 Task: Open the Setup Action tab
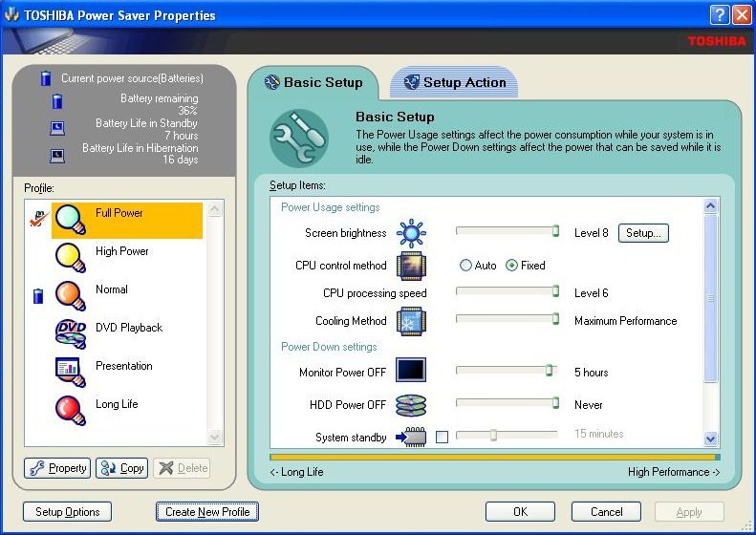455,82
